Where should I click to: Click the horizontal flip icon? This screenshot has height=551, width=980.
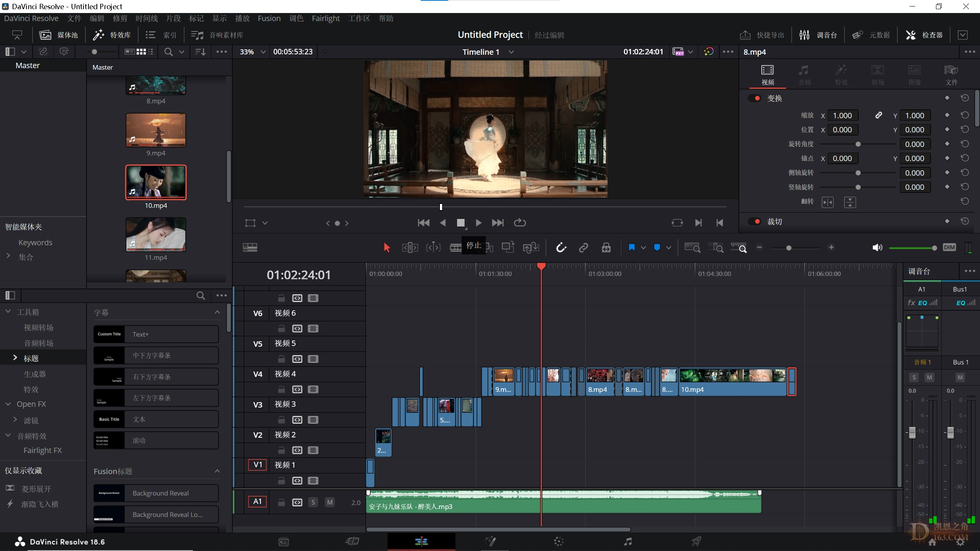[828, 202]
